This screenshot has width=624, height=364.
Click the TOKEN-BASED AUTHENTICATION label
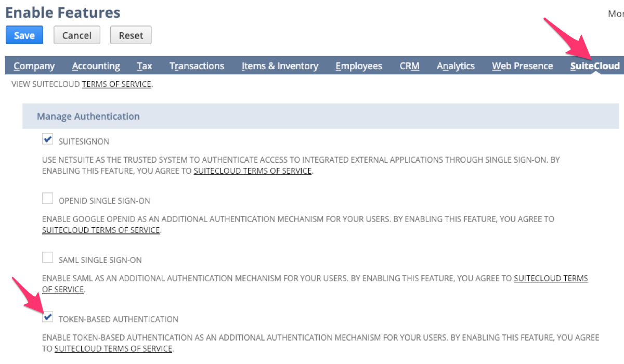coord(119,319)
